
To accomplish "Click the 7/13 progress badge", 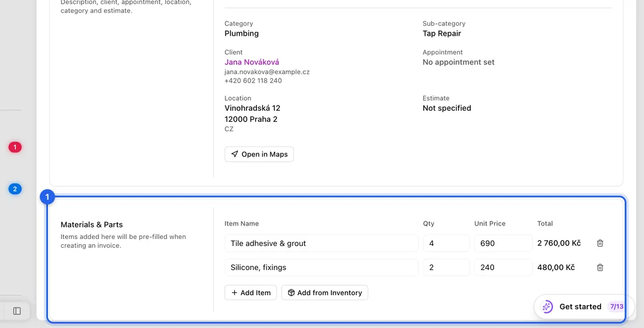I will [616, 307].
